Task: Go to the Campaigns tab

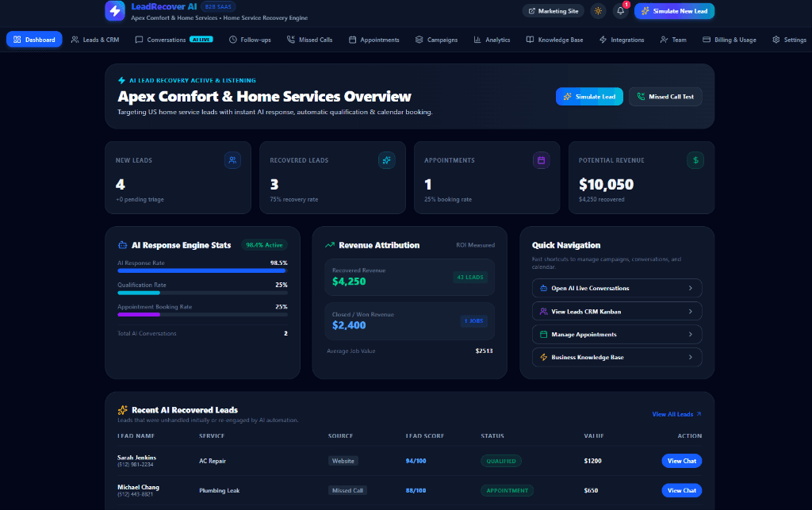Action: click(437, 40)
